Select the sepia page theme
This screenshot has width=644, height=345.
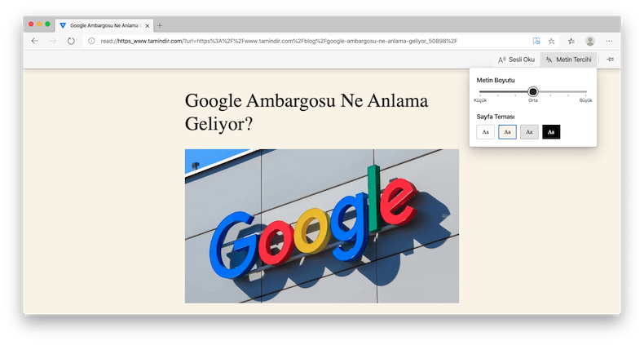click(507, 131)
